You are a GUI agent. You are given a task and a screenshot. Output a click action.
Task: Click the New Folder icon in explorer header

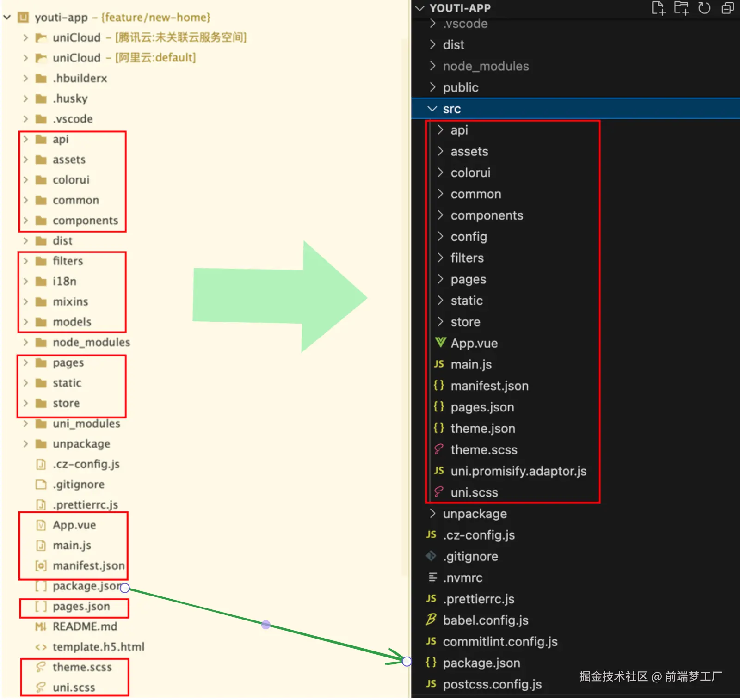point(681,8)
